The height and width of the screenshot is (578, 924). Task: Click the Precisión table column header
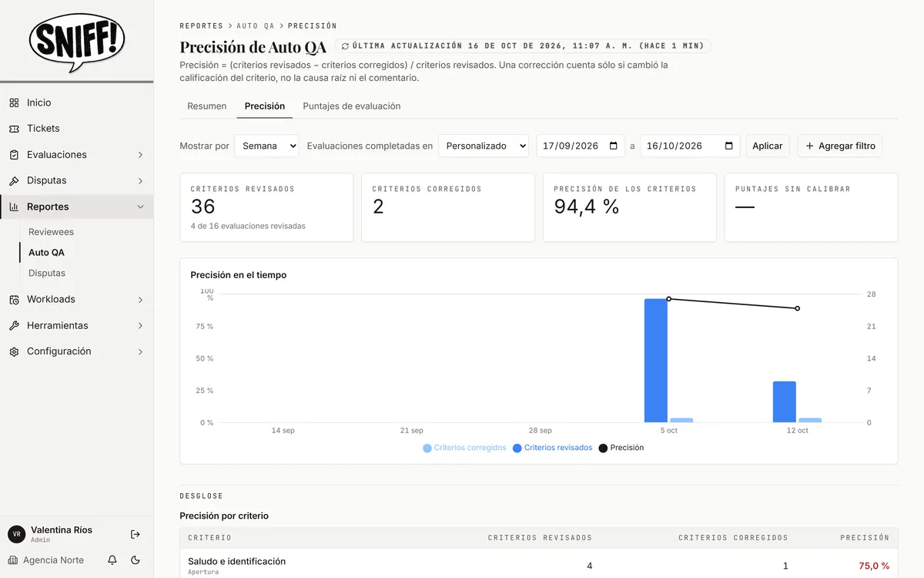pyautogui.click(x=865, y=538)
